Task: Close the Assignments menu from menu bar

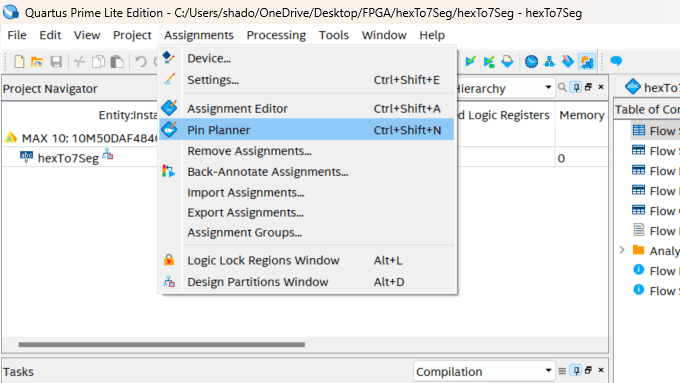Action: click(199, 35)
